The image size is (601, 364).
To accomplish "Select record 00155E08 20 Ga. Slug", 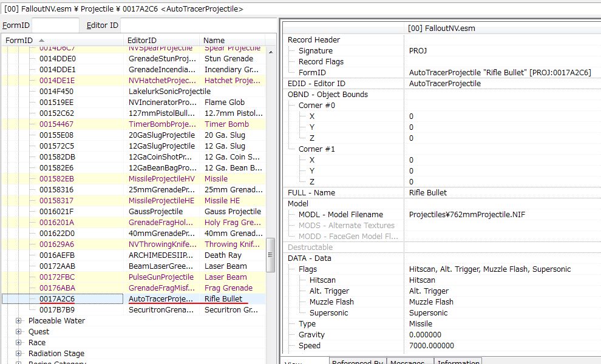I will 134,135.
